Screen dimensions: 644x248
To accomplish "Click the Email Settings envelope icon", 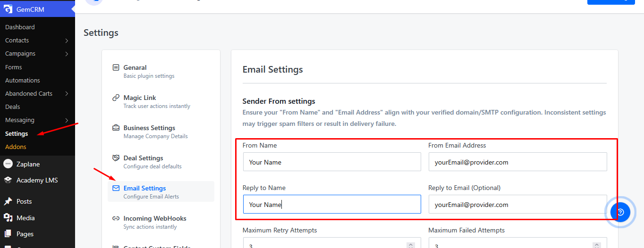I will pyautogui.click(x=116, y=188).
